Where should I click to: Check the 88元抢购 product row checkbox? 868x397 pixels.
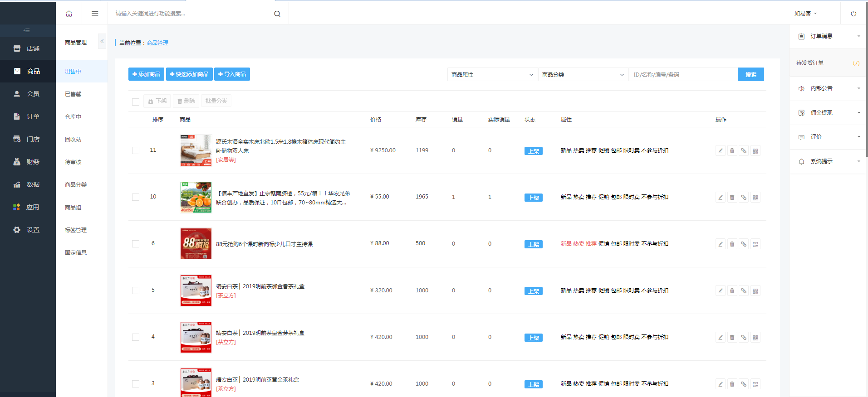click(136, 244)
